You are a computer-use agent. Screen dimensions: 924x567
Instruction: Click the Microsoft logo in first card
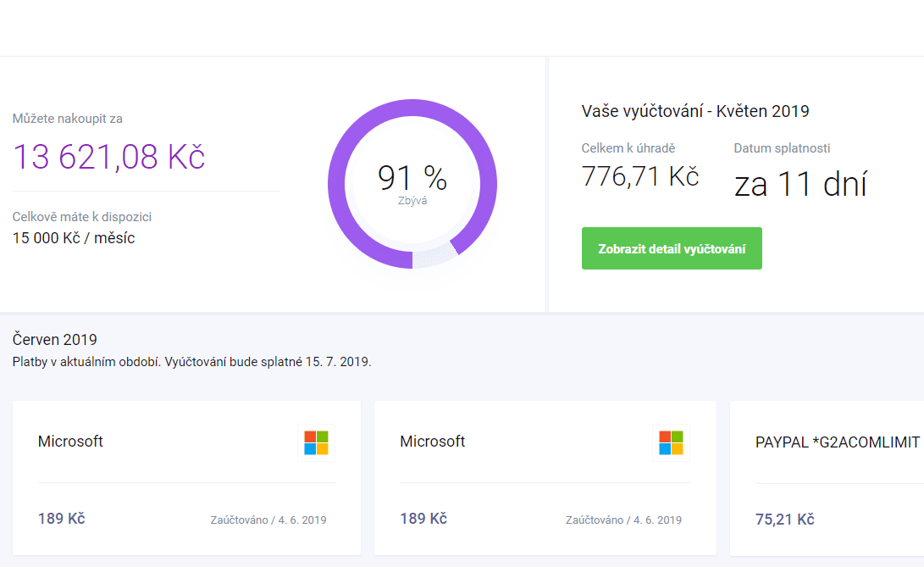[x=316, y=442]
